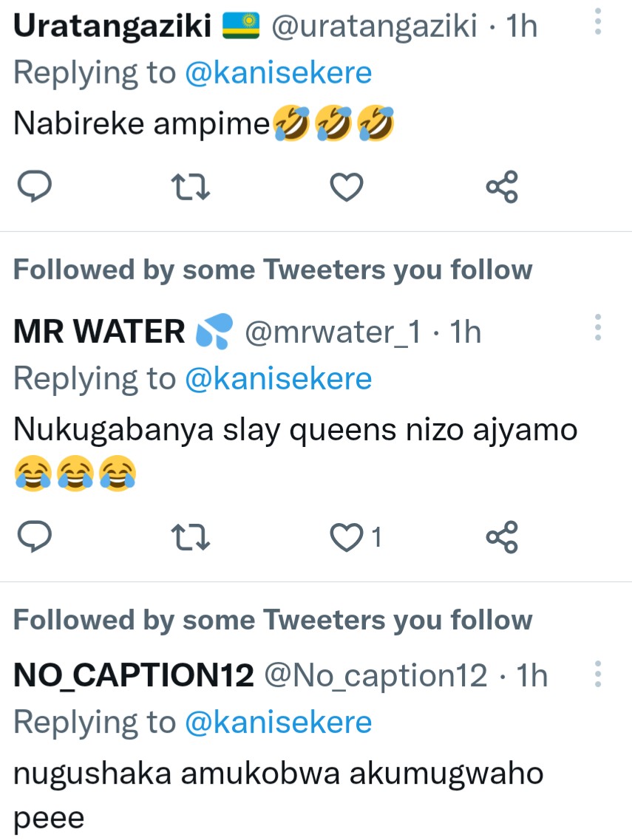This screenshot has height=840, width=632.
Task: Click the @mrwater_1 handle
Action: 332,332
